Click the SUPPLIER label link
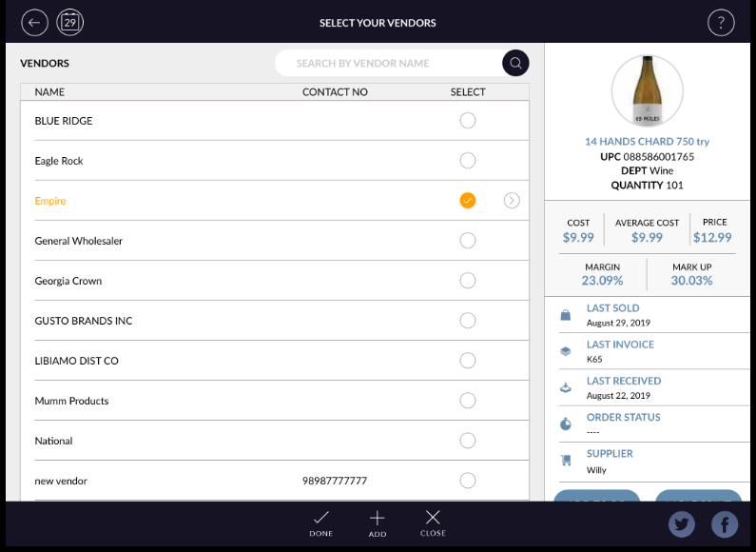The width and height of the screenshot is (756, 552). (610, 454)
